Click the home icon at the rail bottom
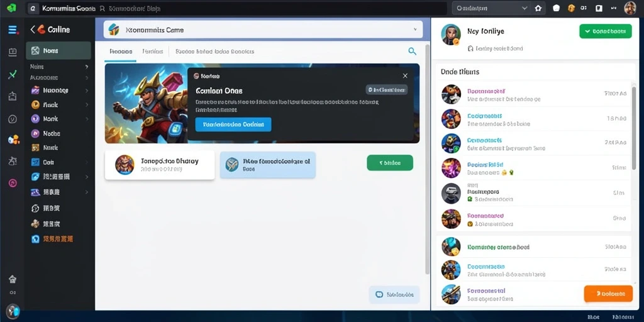 point(13,279)
